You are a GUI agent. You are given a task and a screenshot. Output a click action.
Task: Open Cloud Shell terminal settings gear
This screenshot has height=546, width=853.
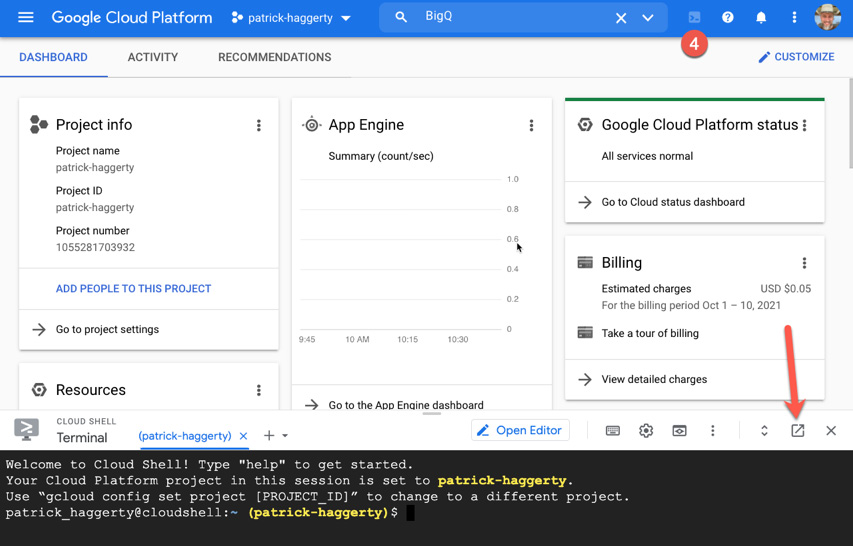pos(646,431)
